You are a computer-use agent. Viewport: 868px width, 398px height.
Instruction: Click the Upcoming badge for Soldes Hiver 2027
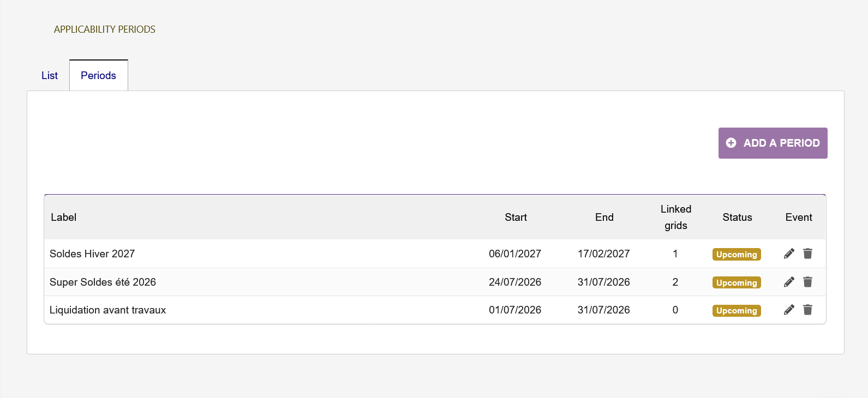click(737, 255)
